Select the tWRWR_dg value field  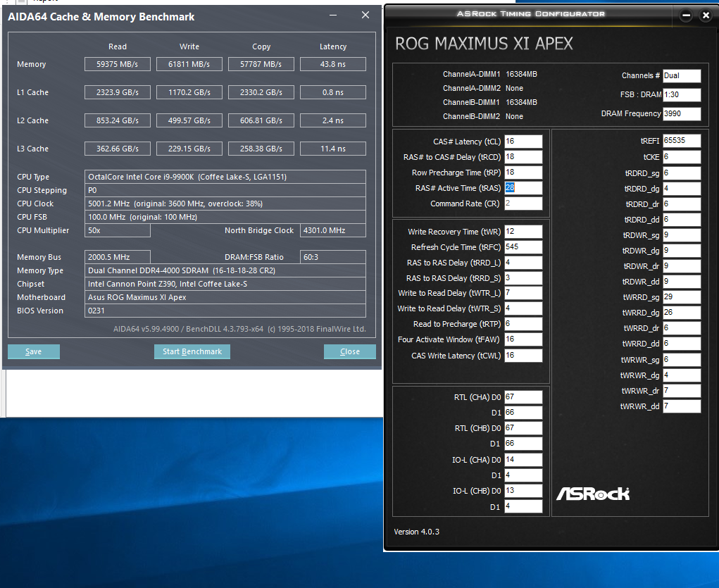682,375
